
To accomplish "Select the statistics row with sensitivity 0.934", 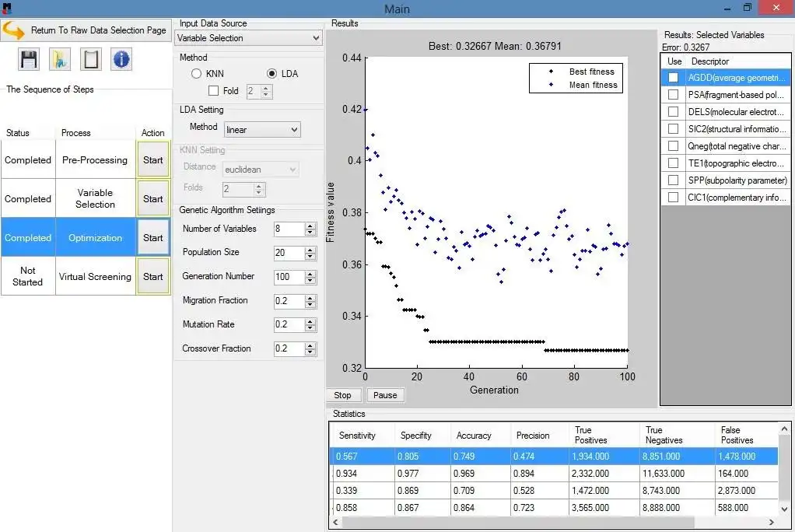I will pos(554,473).
